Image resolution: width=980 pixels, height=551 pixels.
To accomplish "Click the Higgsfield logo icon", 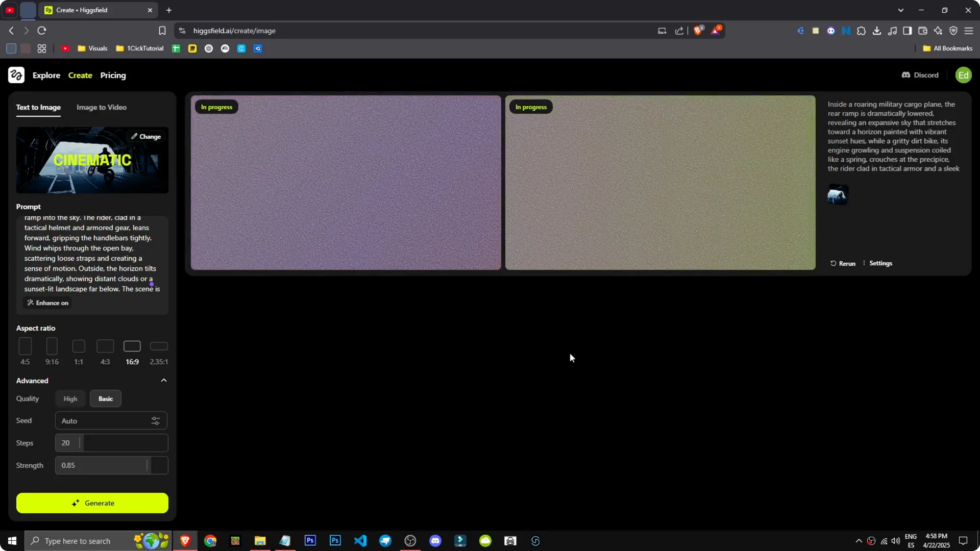I will pos(16,75).
